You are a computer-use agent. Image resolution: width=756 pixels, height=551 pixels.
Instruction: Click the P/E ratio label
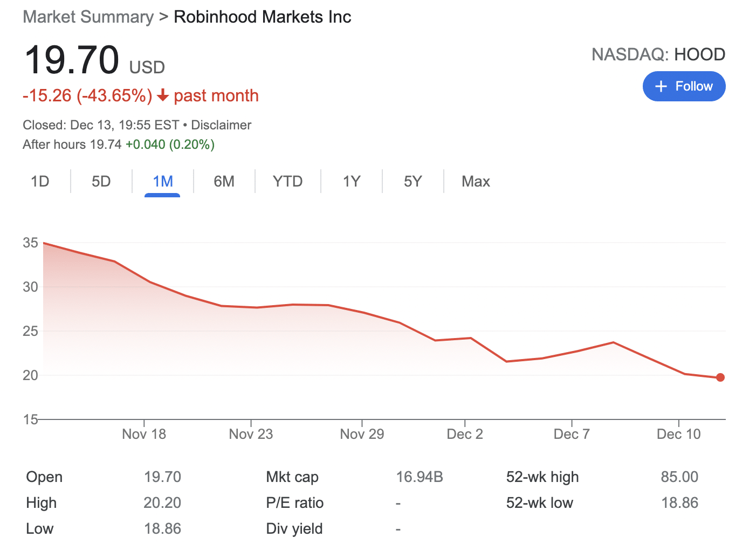[295, 503]
